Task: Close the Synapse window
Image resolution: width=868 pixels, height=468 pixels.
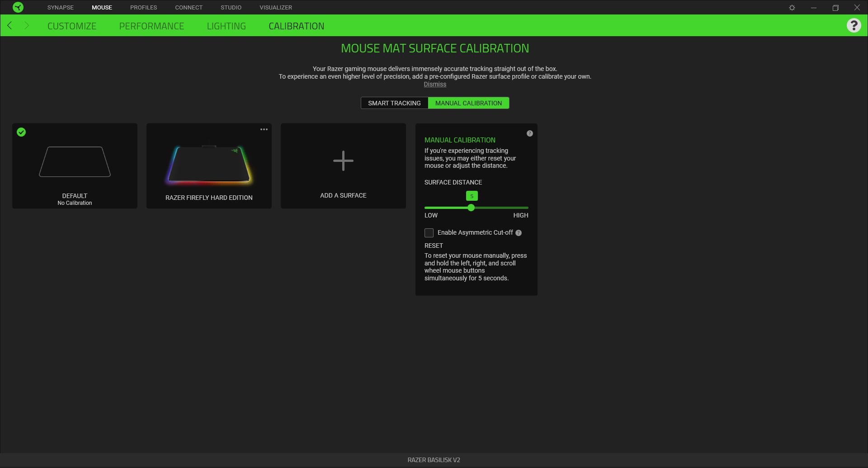Action: [857, 8]
